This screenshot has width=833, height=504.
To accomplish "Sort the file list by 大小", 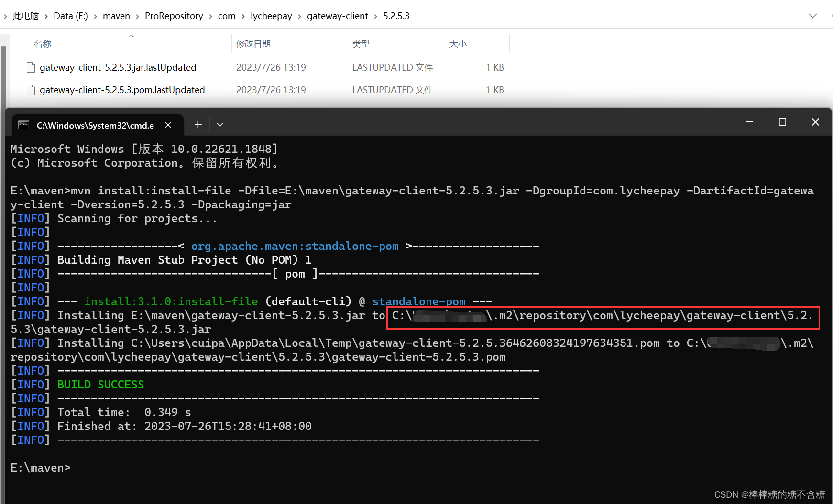I will (x=458, y=43).
